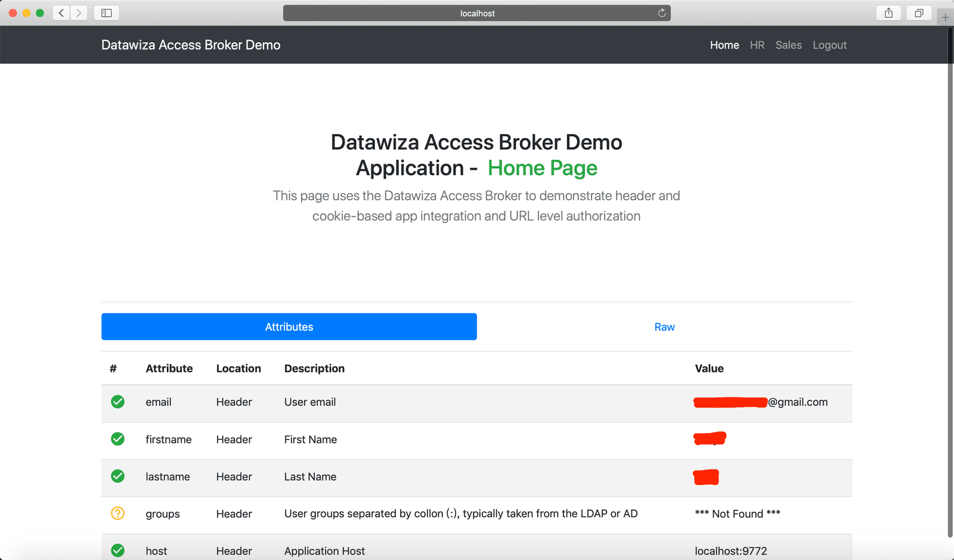Click the green check icon for host row
The width and height of the screenshot is (954, 560).
pyautogui.click(x=118, y=550)
